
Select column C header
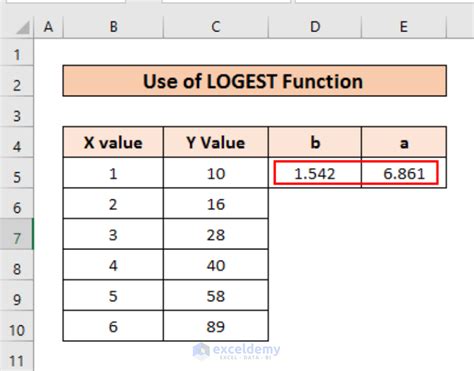click(x=216, y=27)
